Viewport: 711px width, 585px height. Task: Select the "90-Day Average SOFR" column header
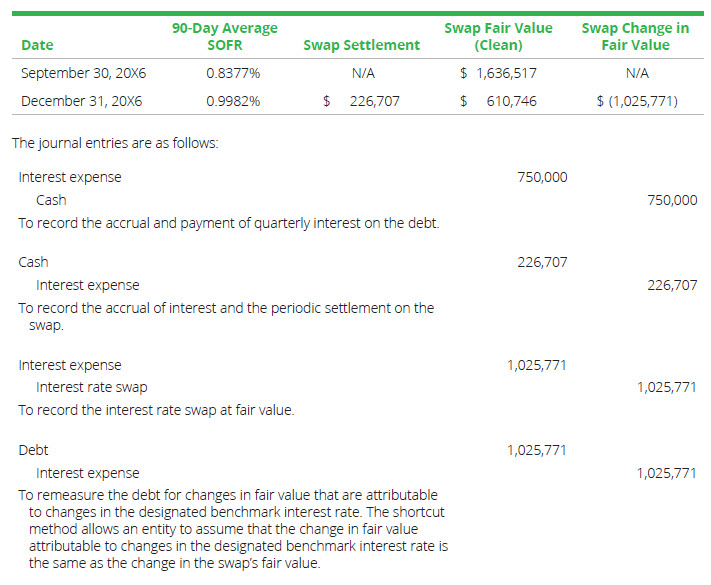(x=225, y=36)
